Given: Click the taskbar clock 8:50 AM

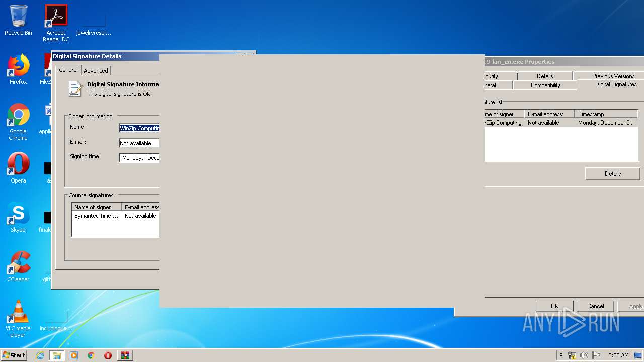Looking at the screenshot, I should (x=618, y=355).
